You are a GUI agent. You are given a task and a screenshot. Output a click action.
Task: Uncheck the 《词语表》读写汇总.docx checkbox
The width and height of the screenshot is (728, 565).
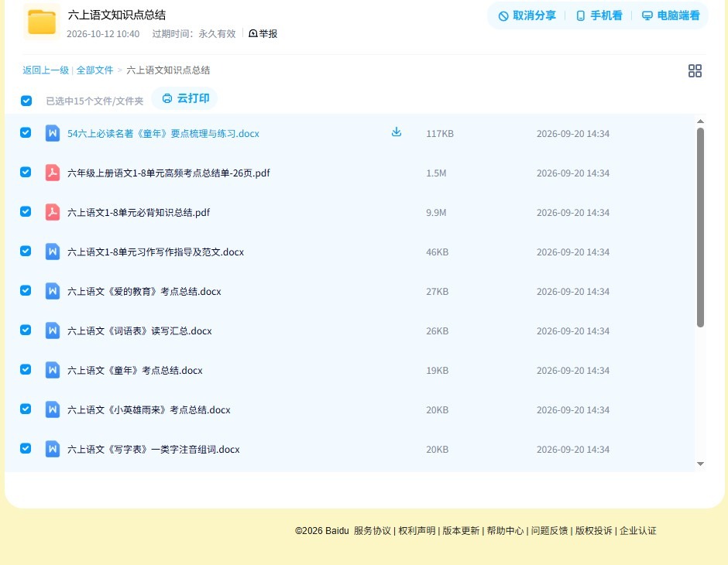(26, 330)
